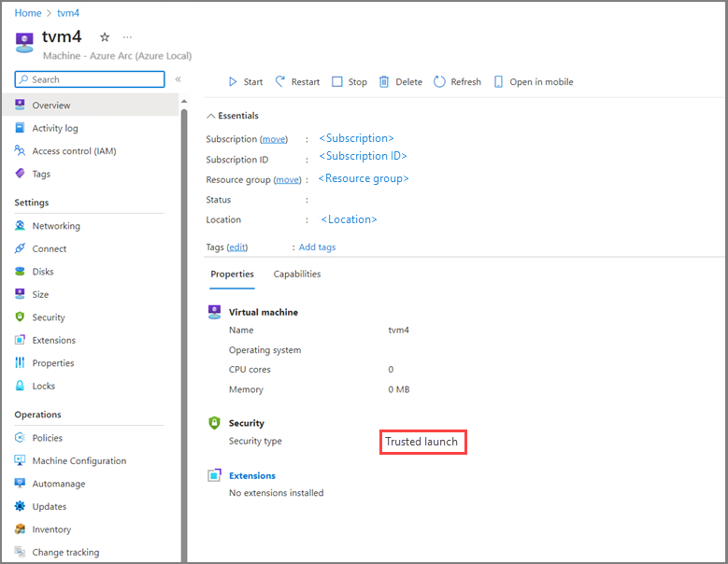Click move link next to Subscription
The height and width of the screenshot is (564, 728).
[x=274, y=139]
